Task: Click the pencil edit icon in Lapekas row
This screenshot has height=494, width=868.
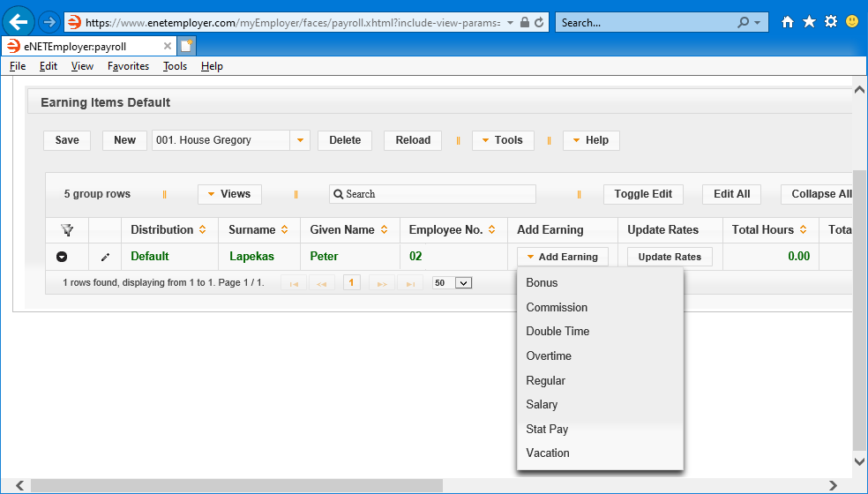Action: pyautogui.click(x=105, y=258)
